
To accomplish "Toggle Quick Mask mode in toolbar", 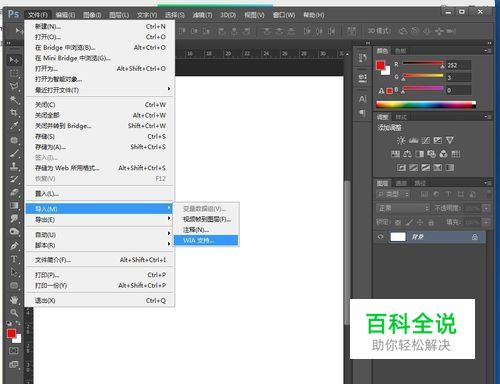I will pos(14,351).
